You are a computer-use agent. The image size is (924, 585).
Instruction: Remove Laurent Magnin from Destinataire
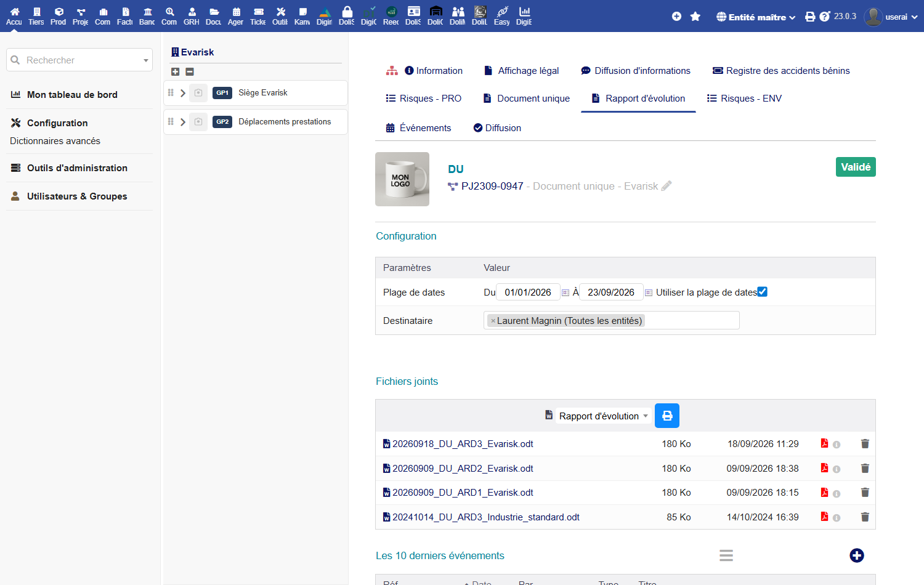pyautogui.click(x=493, y=321)
